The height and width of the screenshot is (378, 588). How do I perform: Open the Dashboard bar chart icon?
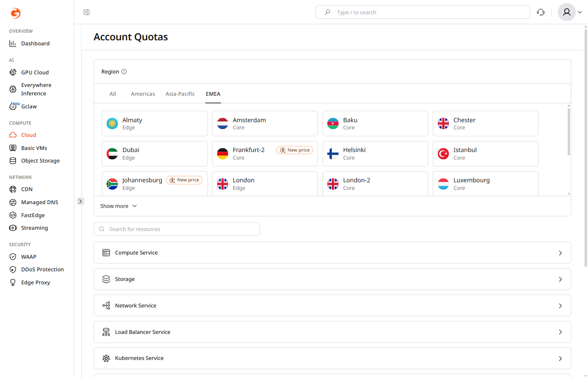[13, 43]
